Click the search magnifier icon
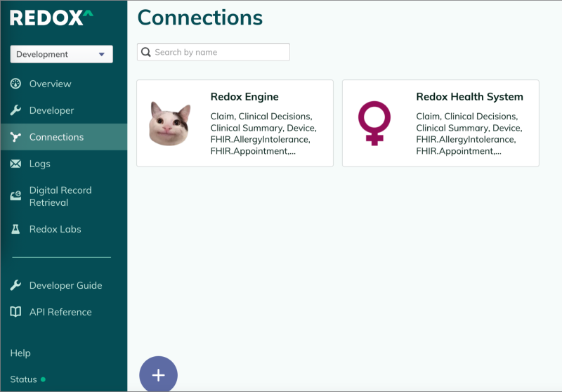 click(x=146, y=52)
